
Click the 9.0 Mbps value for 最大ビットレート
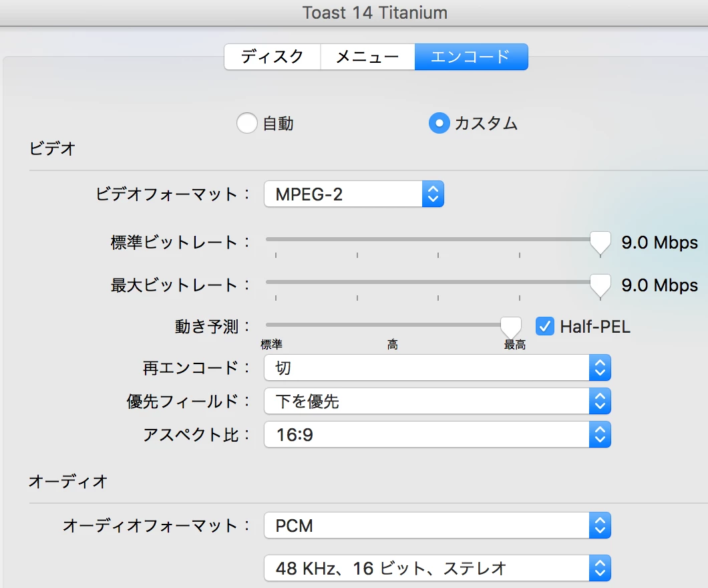tap(659, 285)
